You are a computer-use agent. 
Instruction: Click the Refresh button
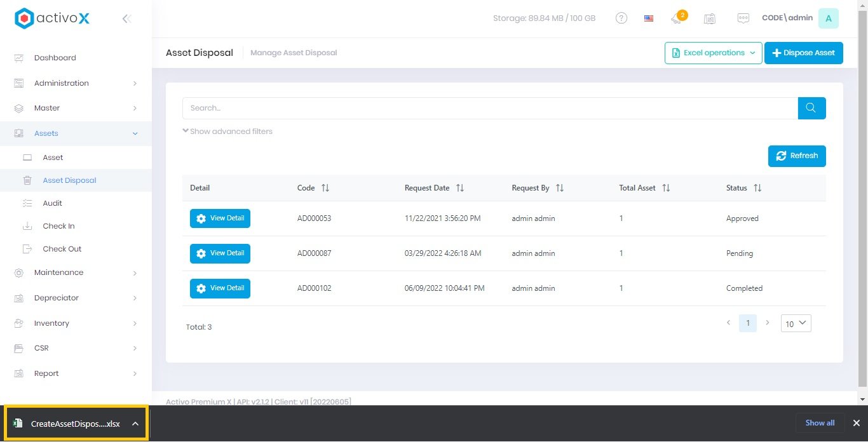coord(796,156)
